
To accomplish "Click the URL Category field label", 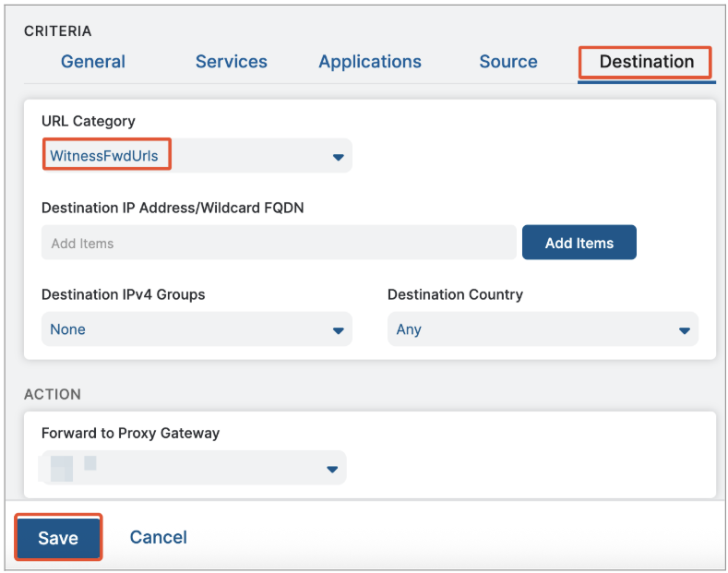I will 89,121.
